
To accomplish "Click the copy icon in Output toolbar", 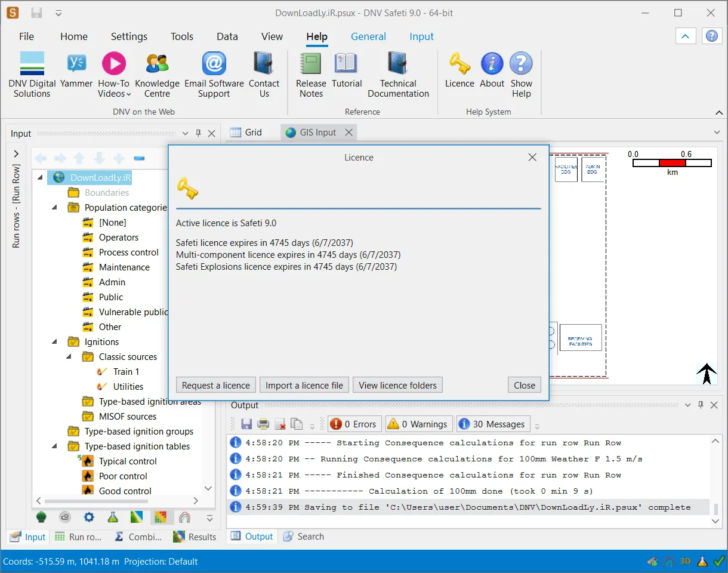I will click(x=297, y=424).
